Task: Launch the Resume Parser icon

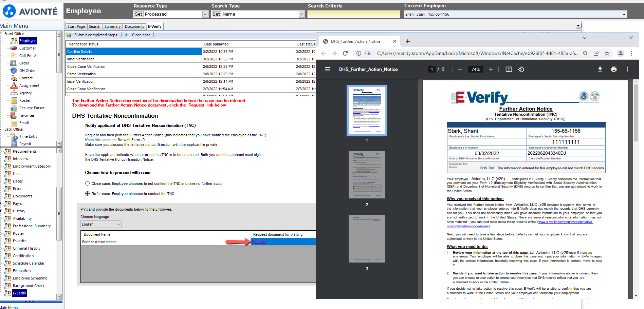Action: click(14, 108)
